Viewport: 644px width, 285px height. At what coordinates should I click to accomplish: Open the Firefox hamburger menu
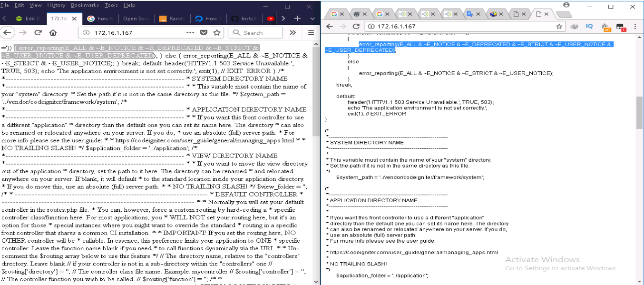tap(311, 33)
